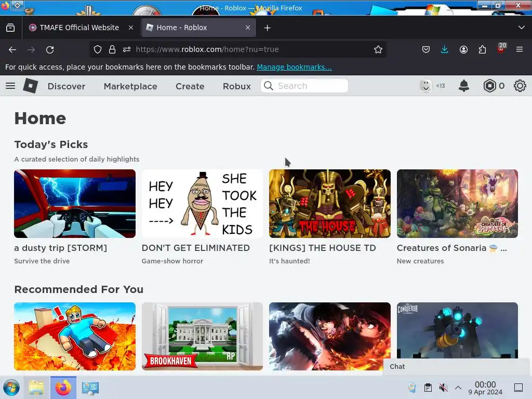Expand the list all tabs dropdown
The height and width of the screenshot is (399, 532).
tap(522, 28)
